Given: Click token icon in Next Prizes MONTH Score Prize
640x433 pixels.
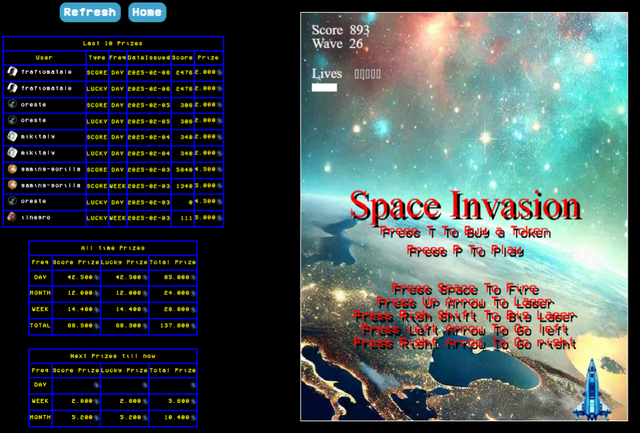Looking at the screenshot, I should tap(96, 417).
